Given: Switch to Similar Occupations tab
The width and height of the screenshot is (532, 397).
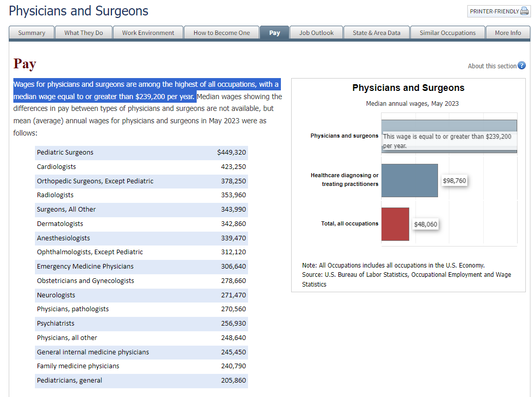Looking at the screenshot, I should point(447,33).
